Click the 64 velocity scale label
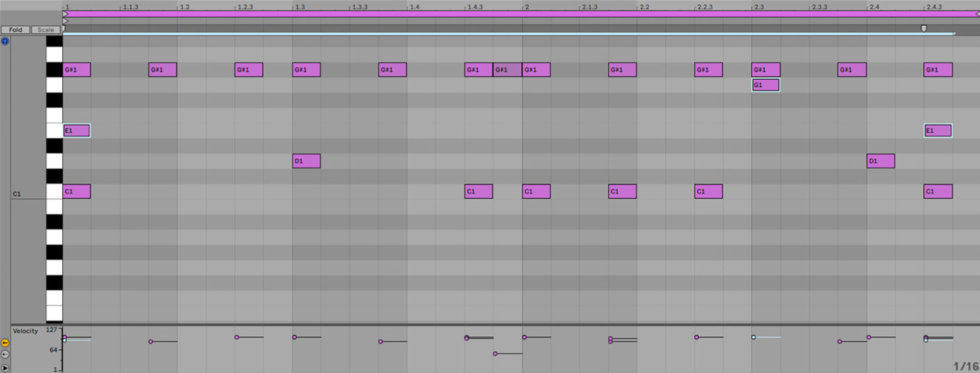Viewport: 980px width, 373px height. tap(54, 350)
